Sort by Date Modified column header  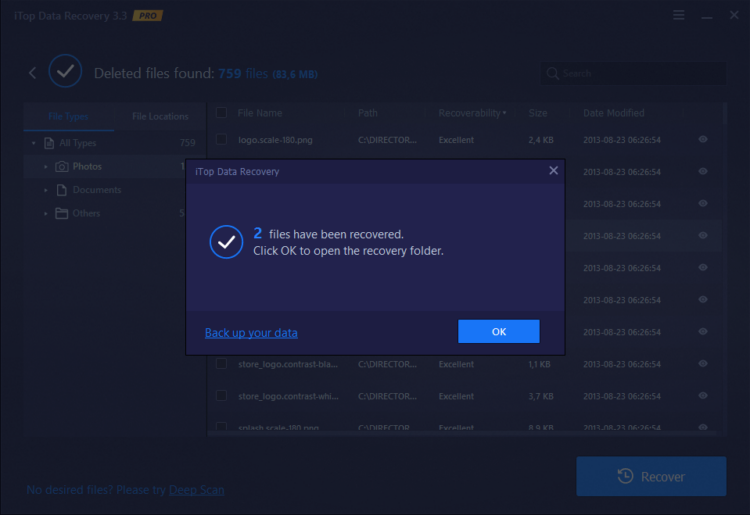[614, 113]
